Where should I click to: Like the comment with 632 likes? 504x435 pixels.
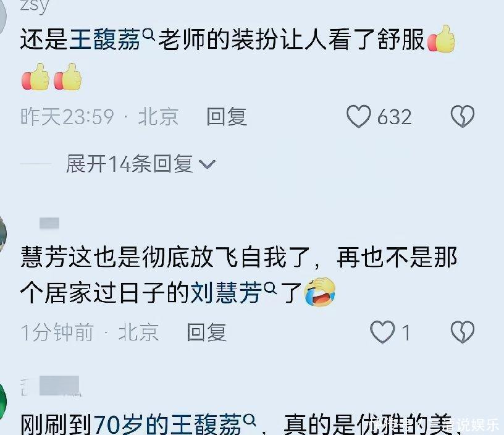(359, 116)
